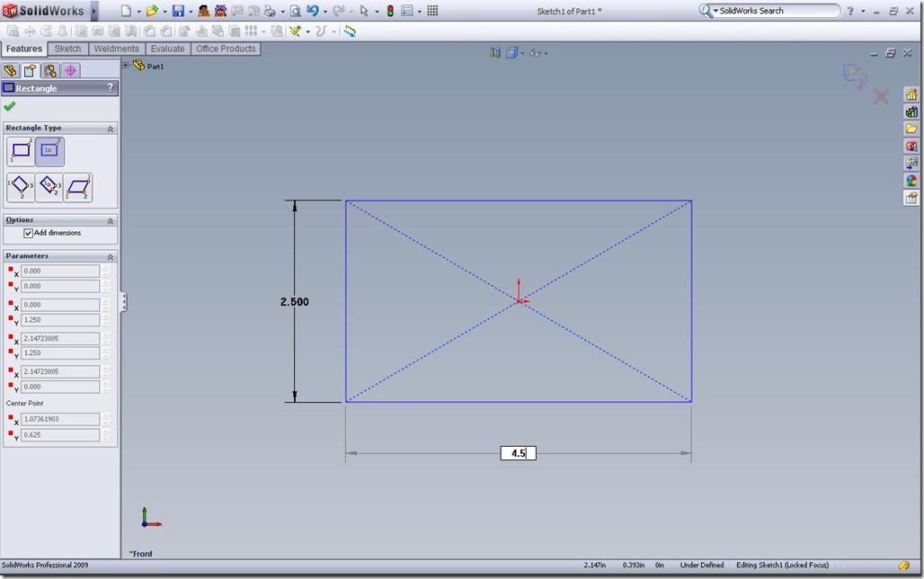
Task: Collapse the Options section
Action: click(x=111, y=220)
